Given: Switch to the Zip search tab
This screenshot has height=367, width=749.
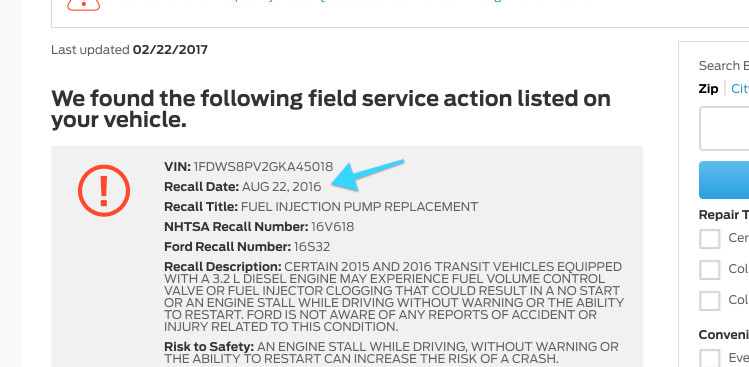Looking at the screenshot, I should pos(708,89).
